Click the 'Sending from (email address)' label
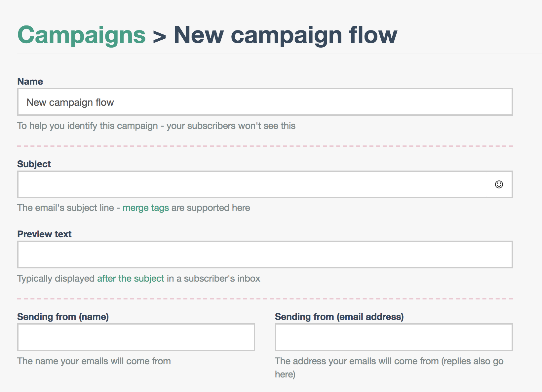The width and height of the screenshot is (542, 392). 339,317
